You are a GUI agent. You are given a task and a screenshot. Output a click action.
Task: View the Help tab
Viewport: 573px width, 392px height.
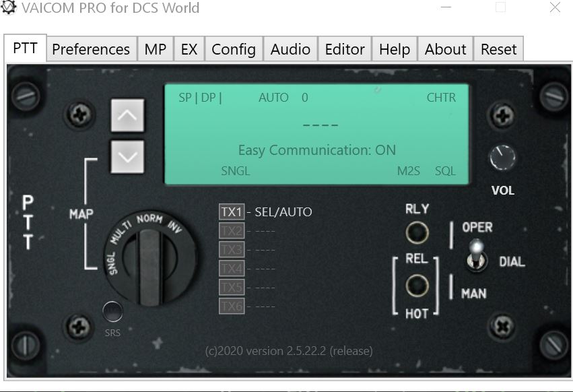(395, 49)
